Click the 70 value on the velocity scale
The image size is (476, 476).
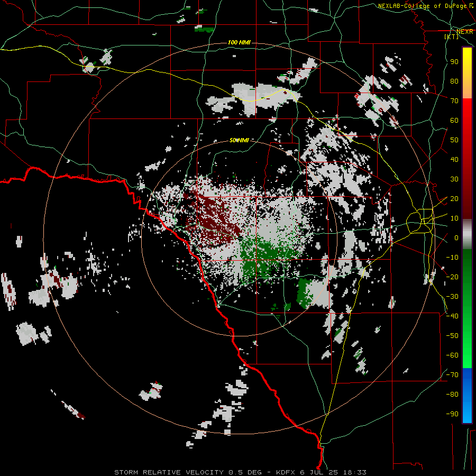click(454, 101)
